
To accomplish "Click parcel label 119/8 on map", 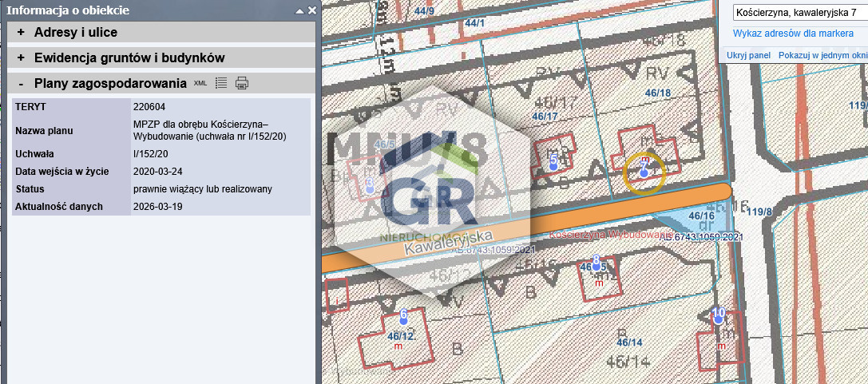I will (759, 212).
